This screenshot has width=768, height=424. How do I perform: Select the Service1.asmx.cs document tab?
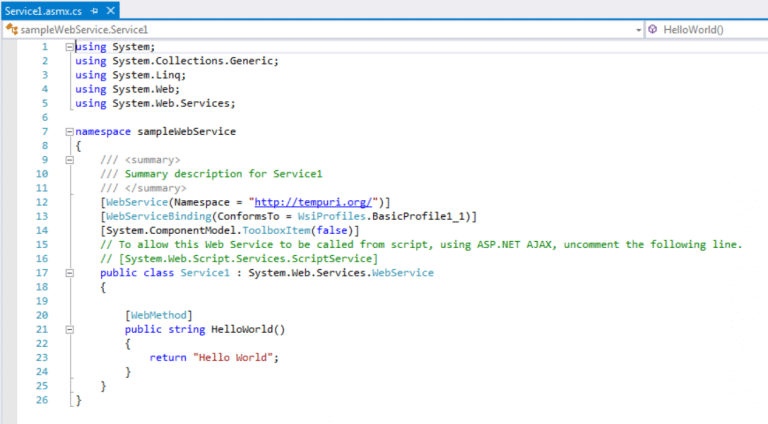(x=42, y=9)
